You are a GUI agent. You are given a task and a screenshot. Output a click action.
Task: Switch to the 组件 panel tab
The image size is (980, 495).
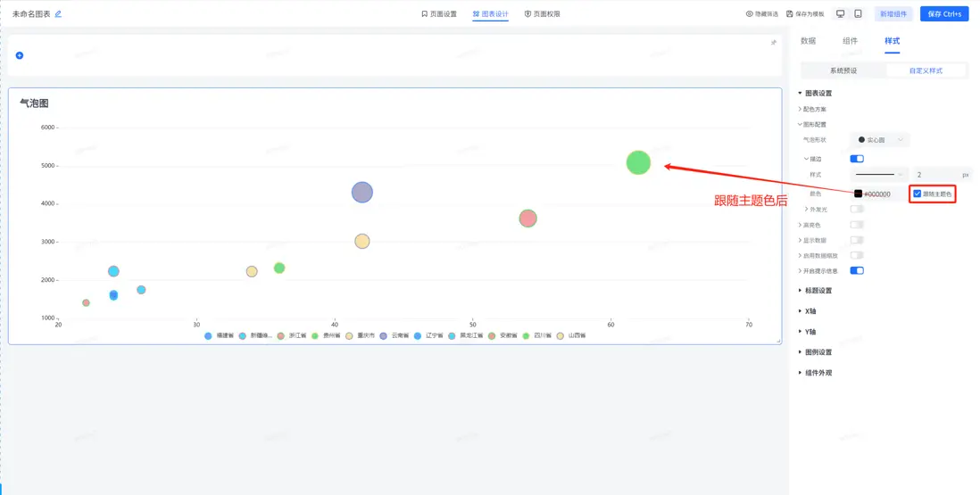coord(850,41)
